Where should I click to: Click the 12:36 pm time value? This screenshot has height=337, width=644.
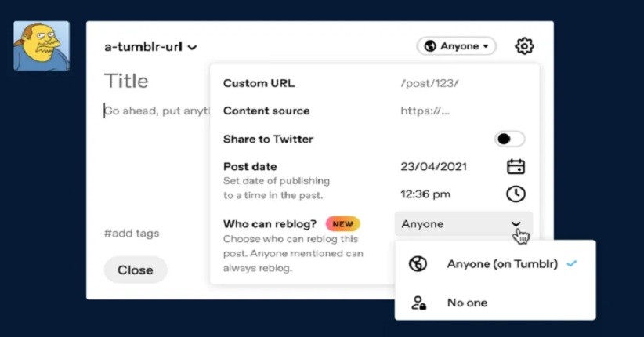(425, 194)
